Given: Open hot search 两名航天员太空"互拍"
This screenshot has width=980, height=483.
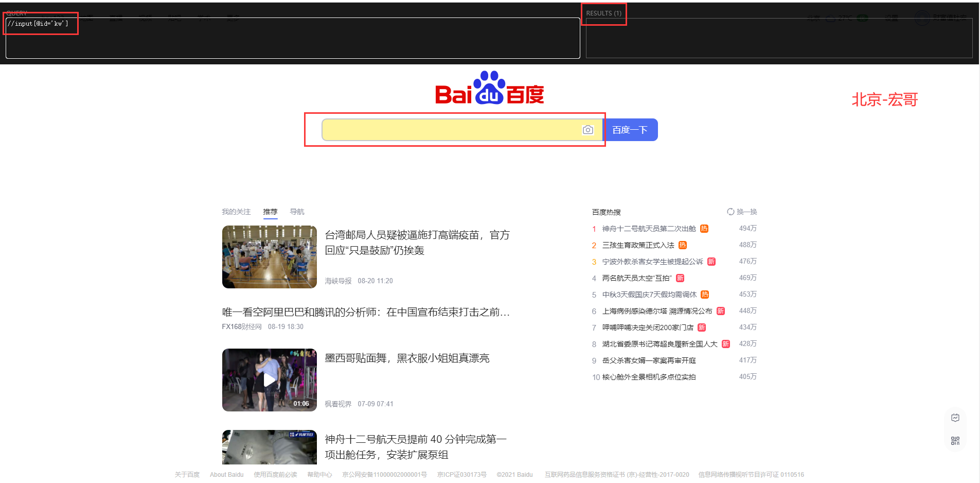Looking at the screenshot, I should click(637, 278).
